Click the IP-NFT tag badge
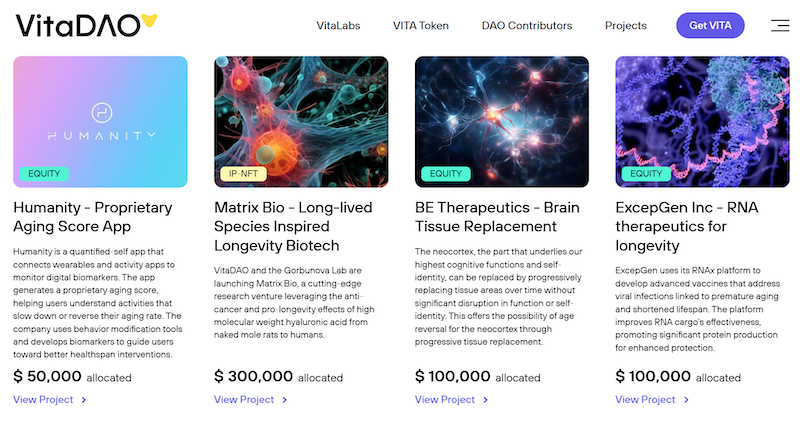Viewport: 800px width, 424px height. (244, 173)
